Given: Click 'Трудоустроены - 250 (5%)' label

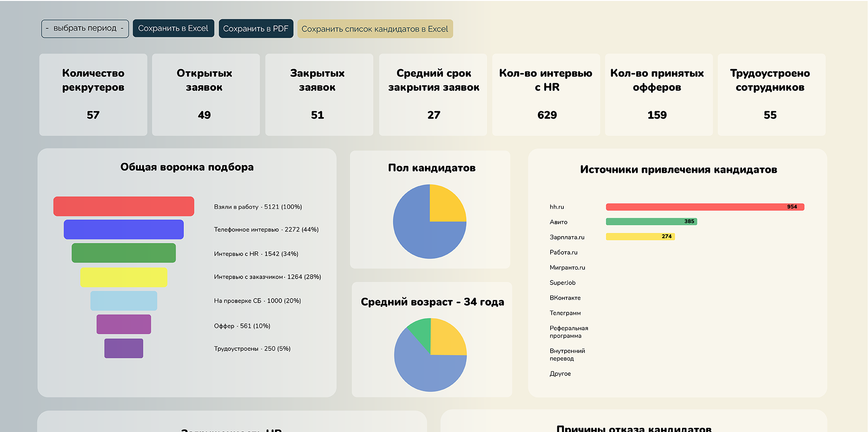Looking at the screenshot, I should (x=252, y=349).
